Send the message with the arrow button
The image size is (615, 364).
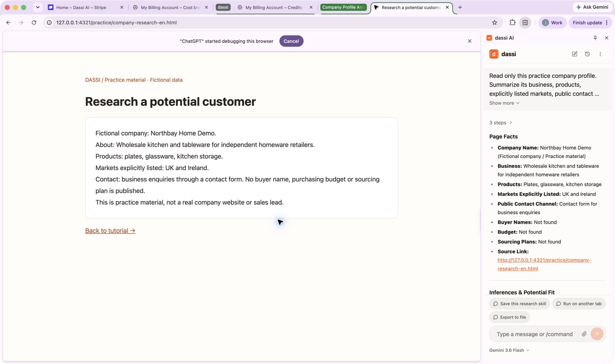(x=597, y=334)
